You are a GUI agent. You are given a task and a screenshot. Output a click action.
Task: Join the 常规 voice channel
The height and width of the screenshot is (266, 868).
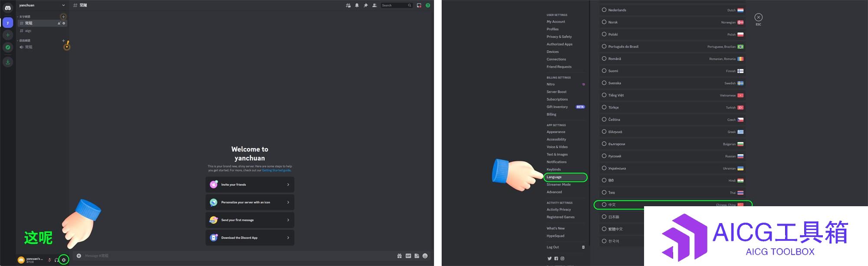tap(42, 47)
